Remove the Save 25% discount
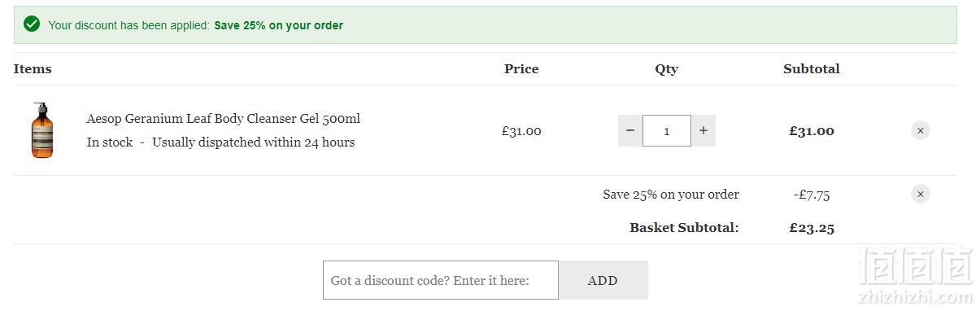This screenshot has height=311, width=980. (x=920, y=194)
